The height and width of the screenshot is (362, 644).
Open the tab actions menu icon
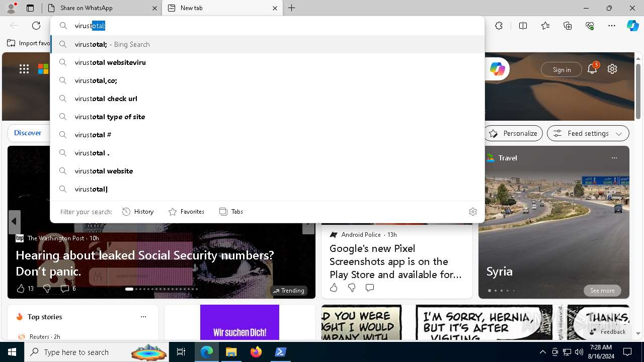(30, 8)
